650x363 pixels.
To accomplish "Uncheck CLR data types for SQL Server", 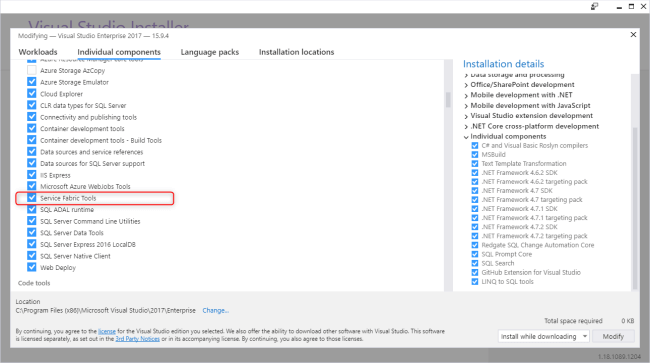I will tap(32, 105).
